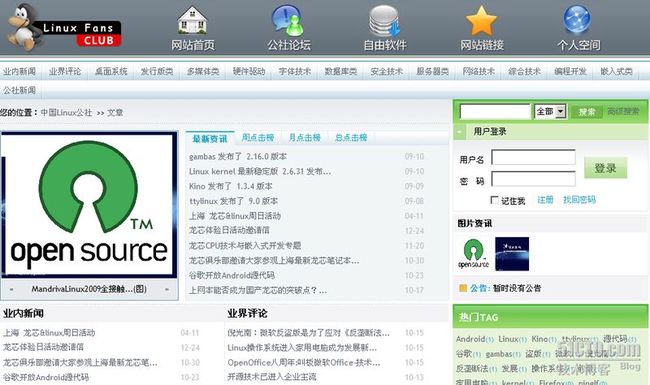Open the 桌面系统 menu item
This screenshot has height=385, width=650.
111,71
